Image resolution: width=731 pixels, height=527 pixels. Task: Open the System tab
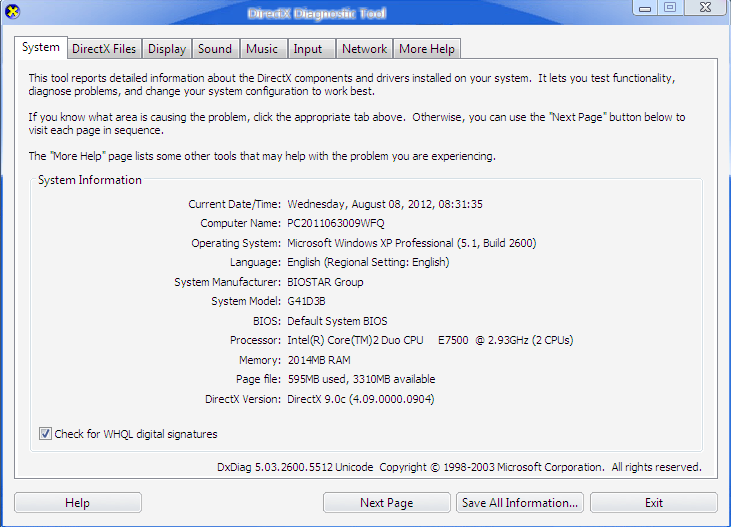click(41, 48)
